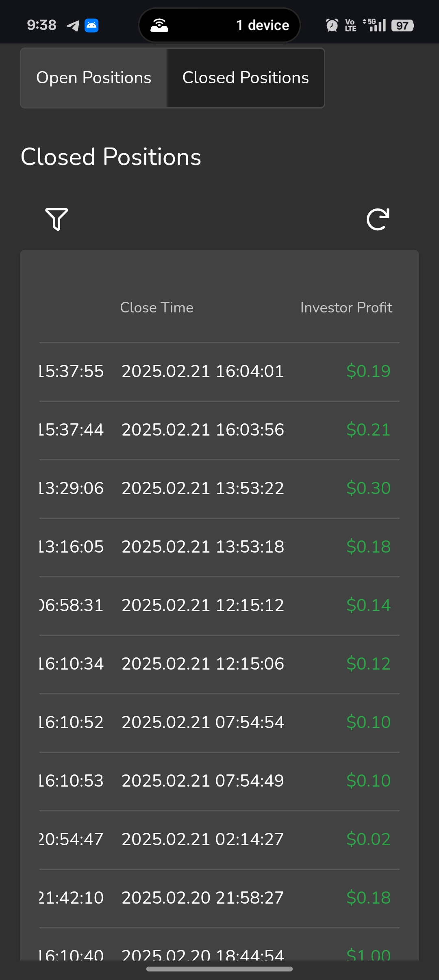This screenshot has width=439, height=980.
Task: Switch to the Open Positions tab
Action: pyautogui.click(x=94, y=78)
